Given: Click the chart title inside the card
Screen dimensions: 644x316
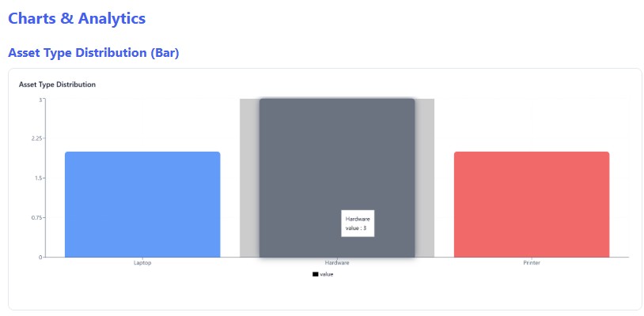Looking at the screenshot, I should tap(57, 84).
